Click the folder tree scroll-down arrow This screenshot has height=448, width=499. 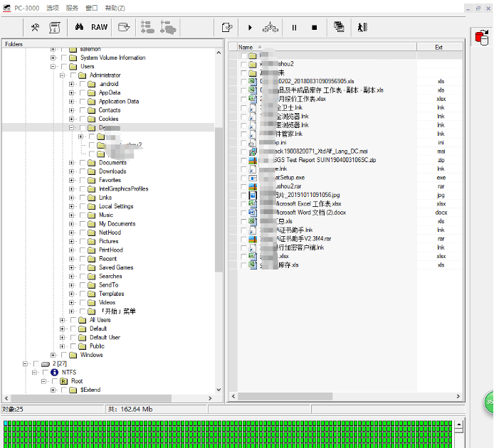[219, 390]
